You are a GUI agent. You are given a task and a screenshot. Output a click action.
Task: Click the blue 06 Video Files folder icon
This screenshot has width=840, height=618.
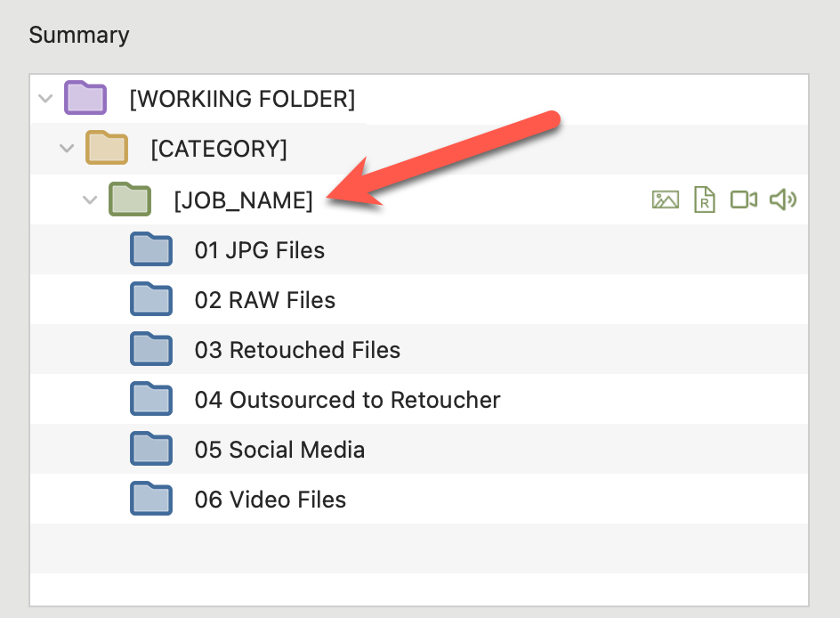click(151, 499)
